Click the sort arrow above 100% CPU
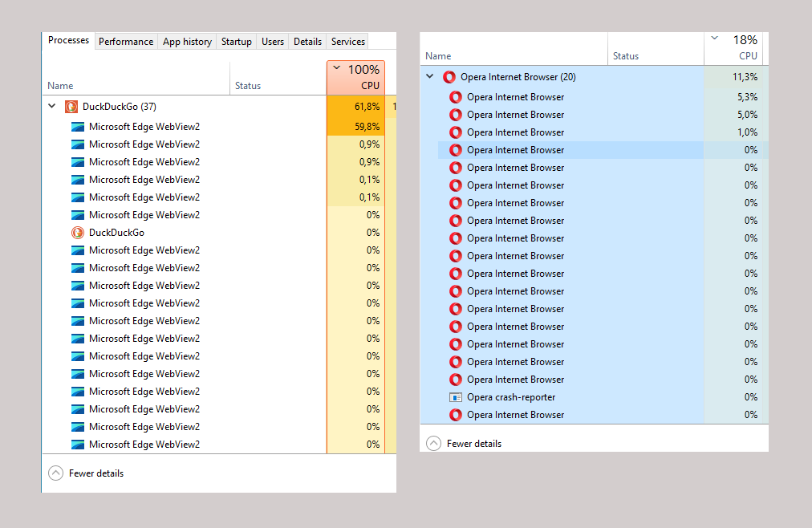 [337, 68]
